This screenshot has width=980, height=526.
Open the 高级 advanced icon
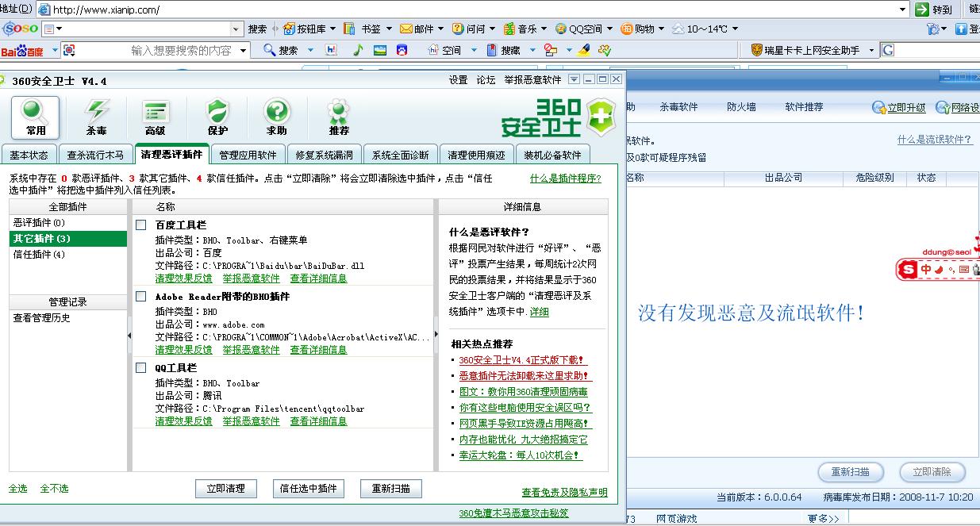click(156, 117)
